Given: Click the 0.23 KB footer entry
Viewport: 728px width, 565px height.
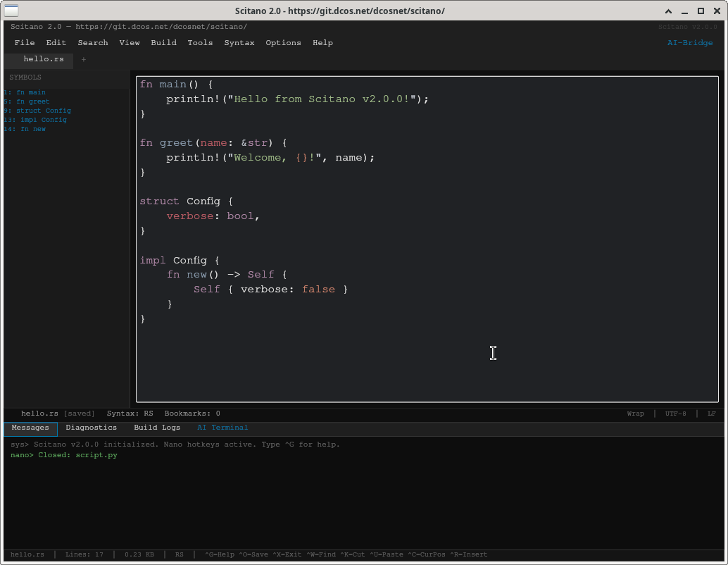Looking at the screenshot, I should click(x=139, y=554).
